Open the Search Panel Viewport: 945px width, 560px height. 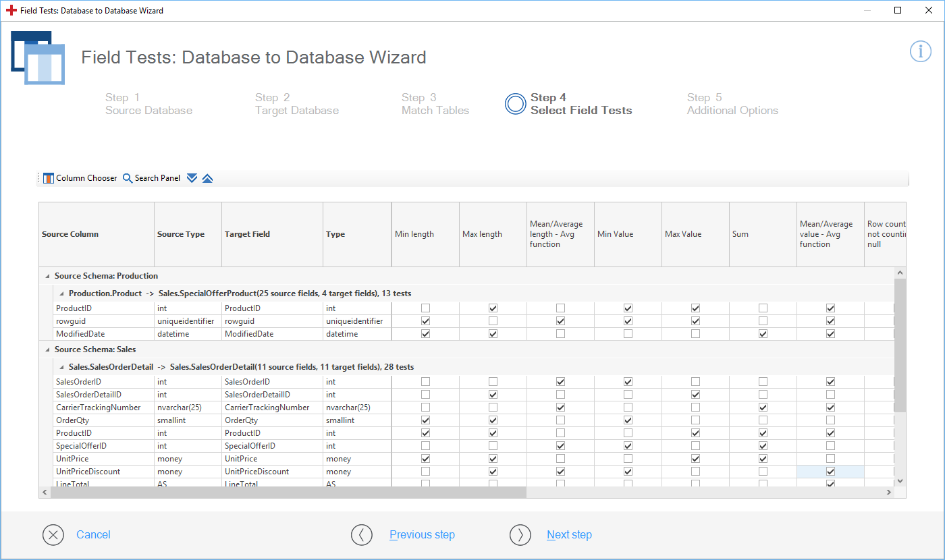(x=151, y=178)
